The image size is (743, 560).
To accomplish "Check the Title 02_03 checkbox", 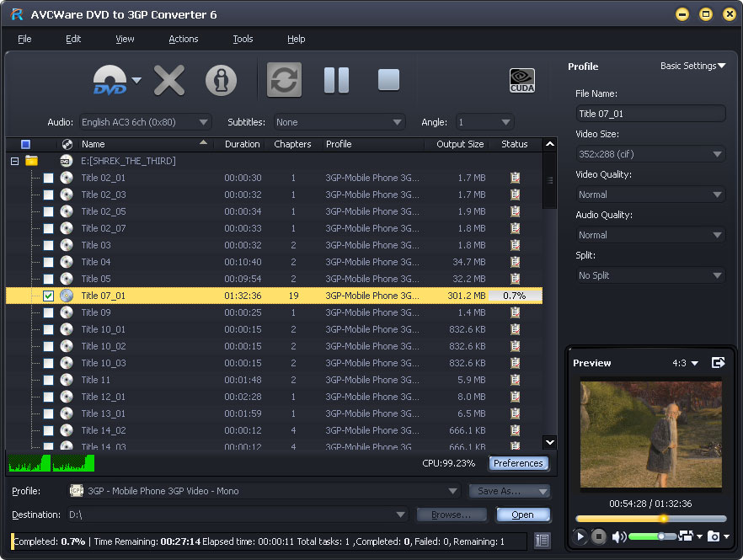I will (48, 195).
